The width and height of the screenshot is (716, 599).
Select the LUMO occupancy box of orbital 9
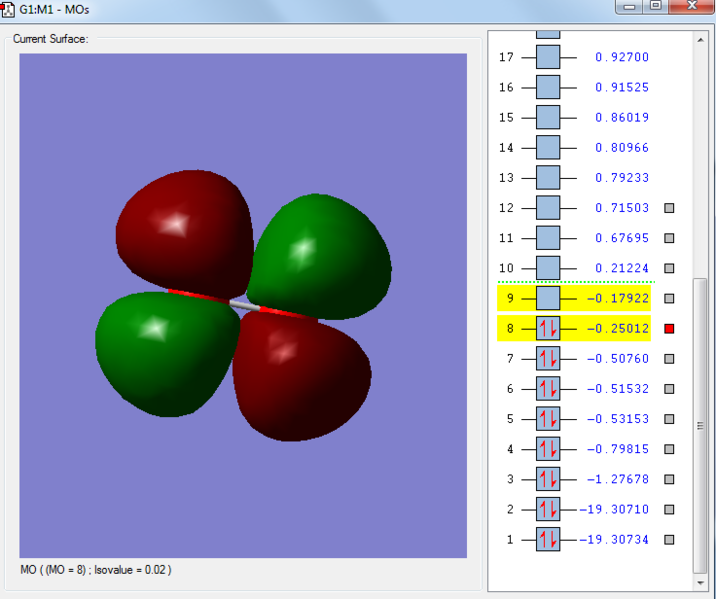pyautogui.click(x=548, y=298)
